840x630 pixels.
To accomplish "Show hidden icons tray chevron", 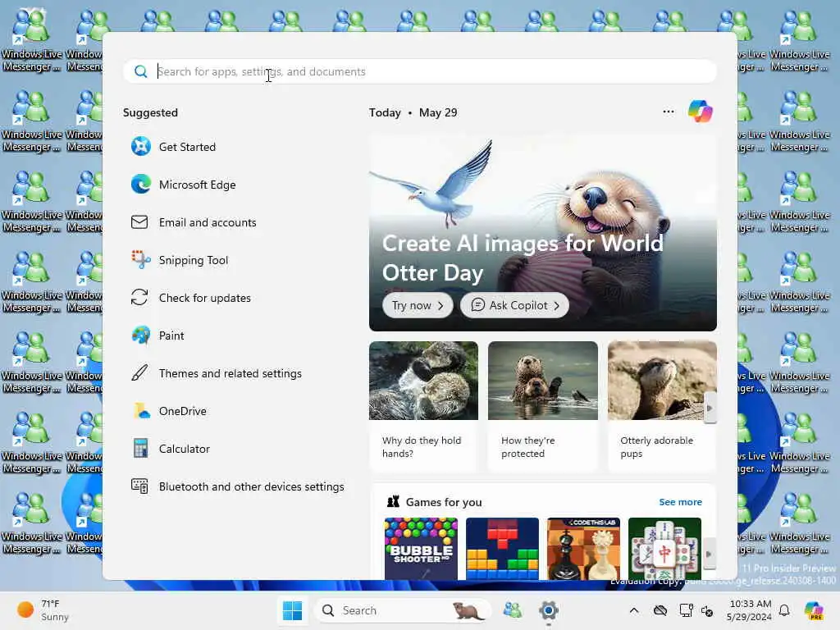I will click(634, 610).
